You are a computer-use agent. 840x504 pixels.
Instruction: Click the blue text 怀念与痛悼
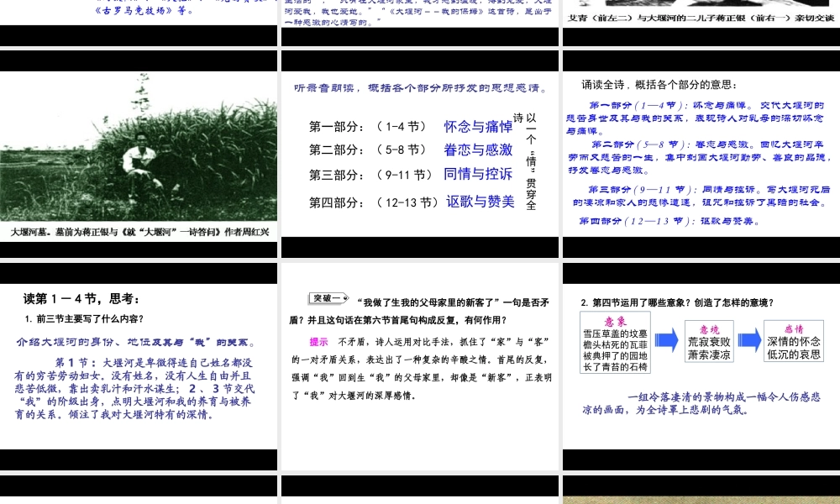click(x=478, y=126)
